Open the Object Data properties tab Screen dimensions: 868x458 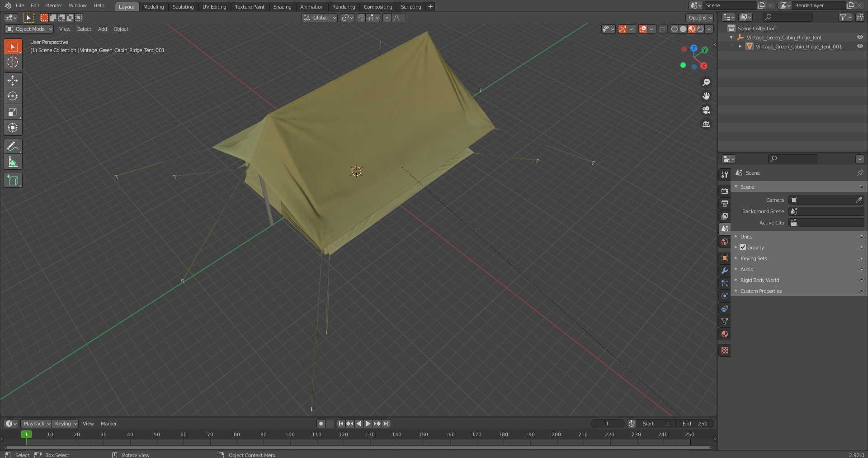[725, 321]
